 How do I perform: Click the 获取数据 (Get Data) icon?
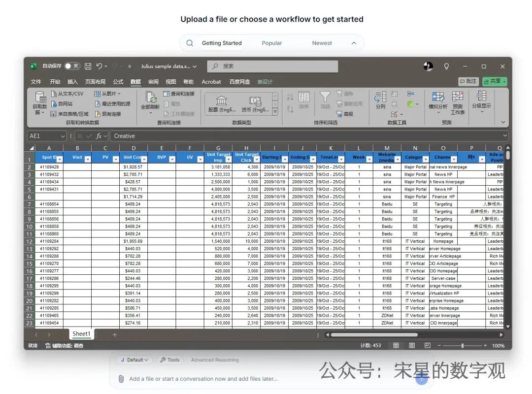click(40, 98)
